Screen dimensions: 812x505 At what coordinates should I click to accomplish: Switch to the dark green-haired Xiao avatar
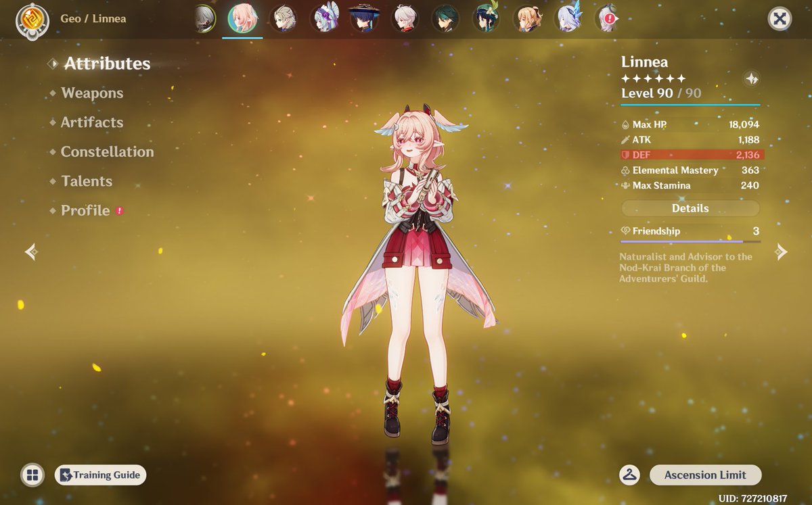[x=445, y=18]
